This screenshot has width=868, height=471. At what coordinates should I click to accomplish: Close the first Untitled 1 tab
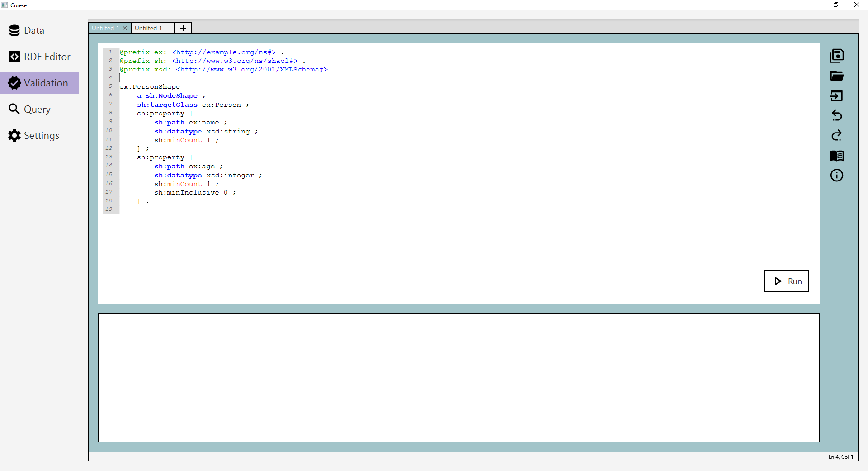[x=125, y=28]
